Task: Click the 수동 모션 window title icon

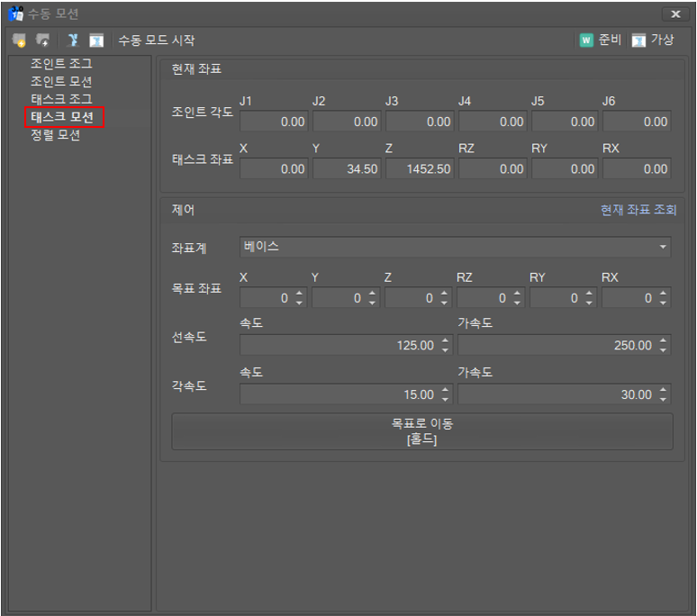Action: click(x=16, y=14)
